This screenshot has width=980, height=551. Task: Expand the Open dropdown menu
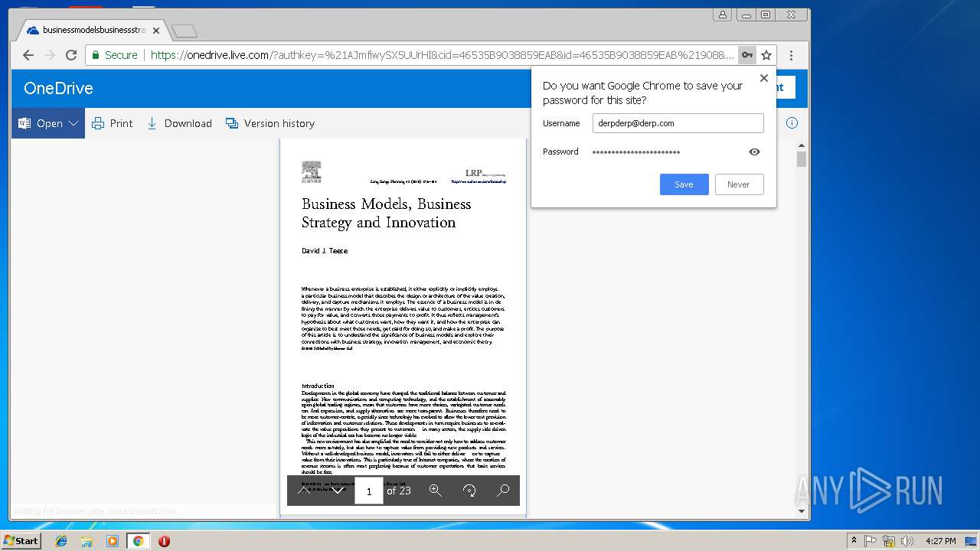[73, 123]
